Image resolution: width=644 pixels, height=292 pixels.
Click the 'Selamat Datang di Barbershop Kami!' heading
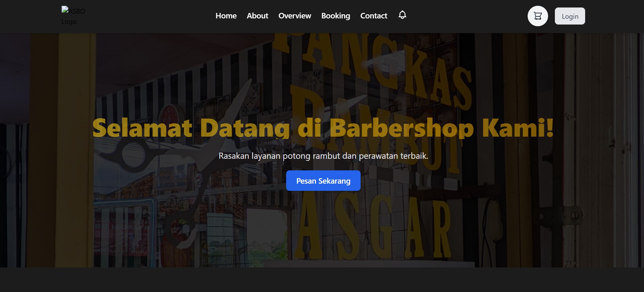(x=323, y=128)
